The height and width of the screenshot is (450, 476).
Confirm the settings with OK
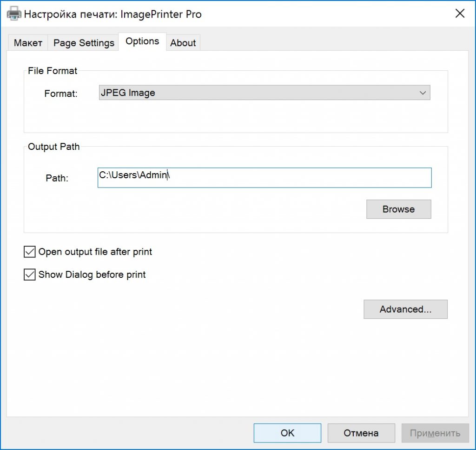pyautogui.click(x=287, y=433)
